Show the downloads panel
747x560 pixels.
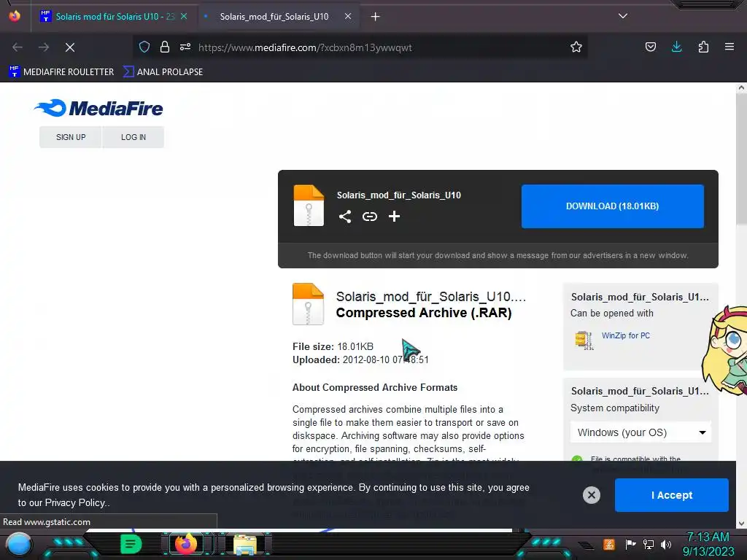[676, 47]
